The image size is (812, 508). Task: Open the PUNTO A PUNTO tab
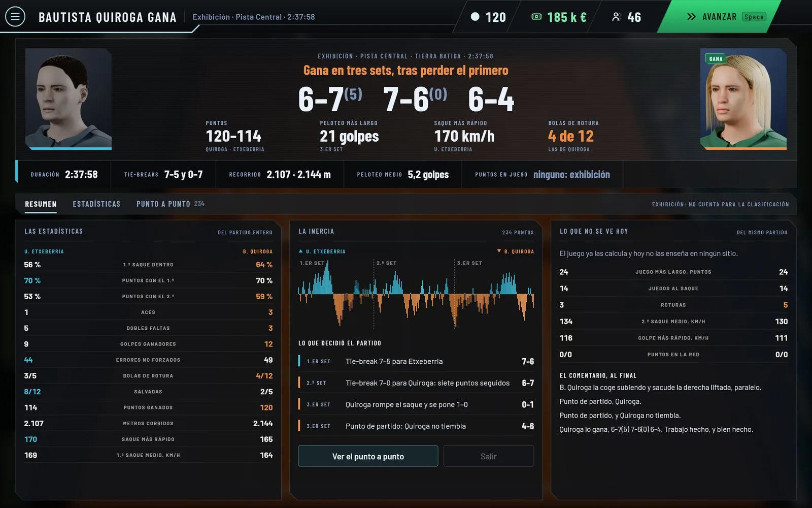(x=170, y=204)
